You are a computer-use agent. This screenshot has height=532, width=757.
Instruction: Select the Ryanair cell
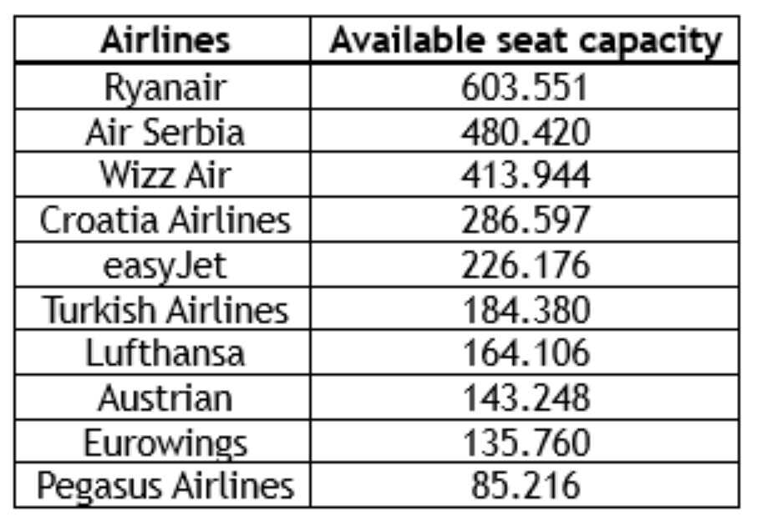pos(165,87)
